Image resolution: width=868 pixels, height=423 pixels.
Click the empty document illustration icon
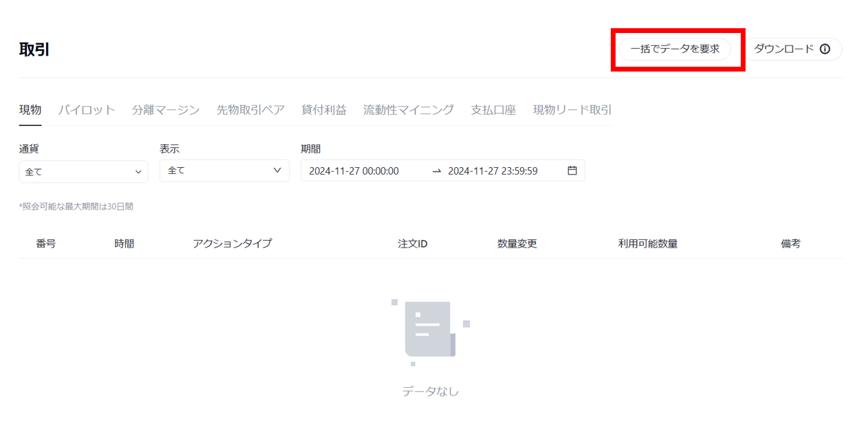pyautogui.click(x=431, y=333)
